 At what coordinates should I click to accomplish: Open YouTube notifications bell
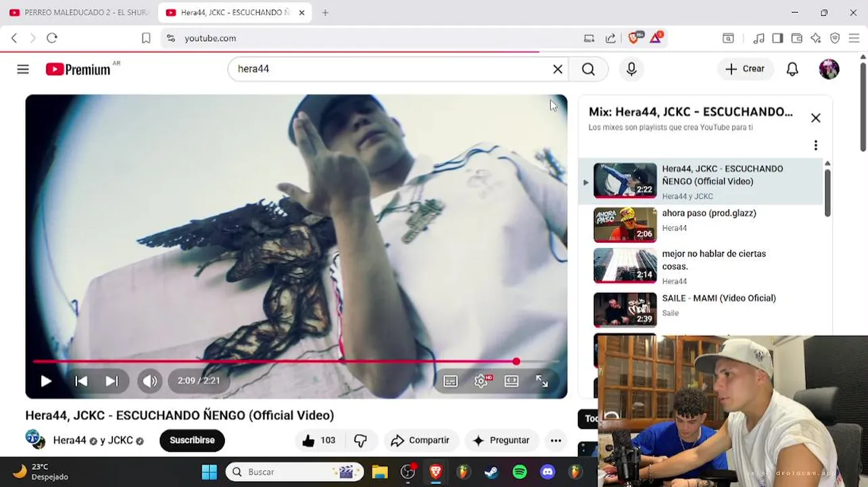point(792,69)
